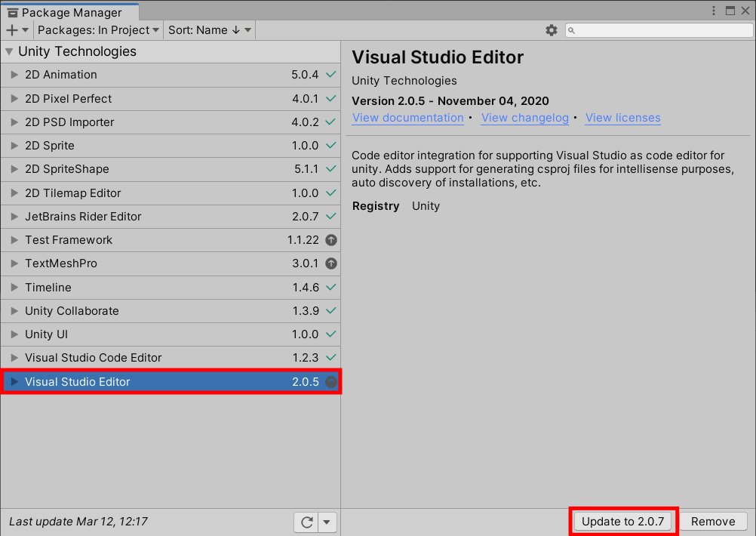Image resolution: width=756 pixels, height=536 pixels.
Task: Select the 2D Sprite package row
Action: point(171,145)
